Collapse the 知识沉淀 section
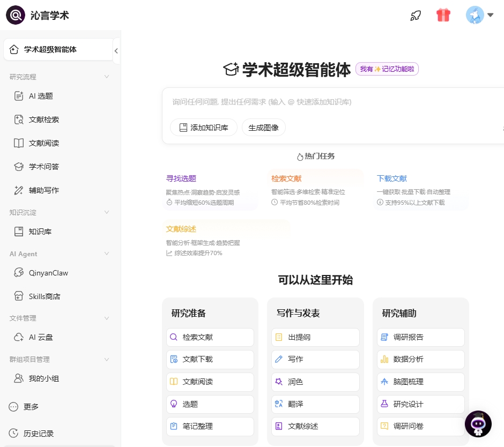Screen dimensions: 504x447 (x=107, y=212)
